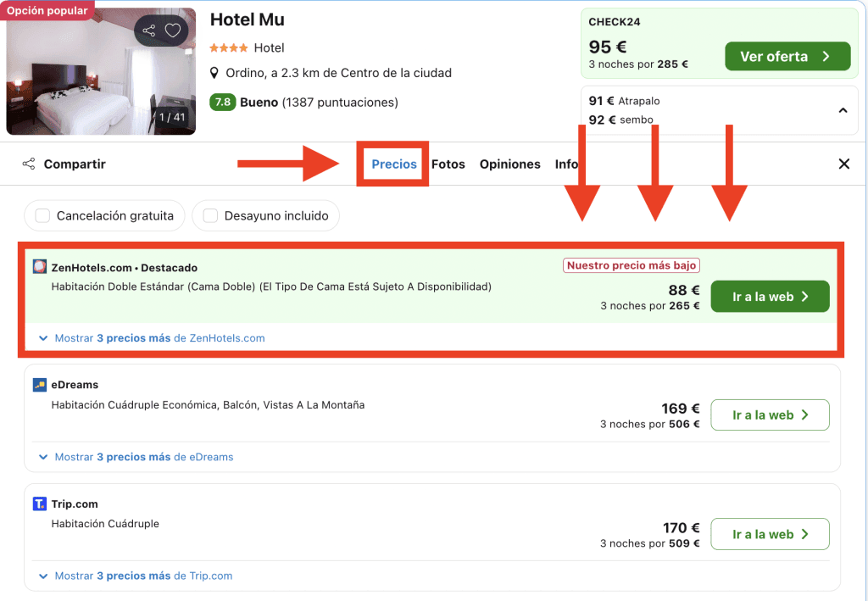Screen dimensions: 868x601
Task: Expand 3 more prices from ZenHotels.com
Action: point(153,338)
